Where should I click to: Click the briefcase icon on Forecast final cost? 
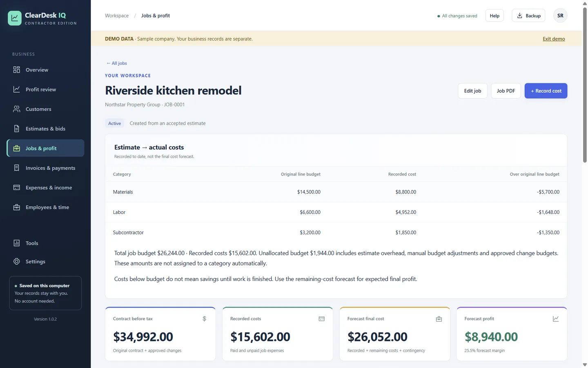439,319
